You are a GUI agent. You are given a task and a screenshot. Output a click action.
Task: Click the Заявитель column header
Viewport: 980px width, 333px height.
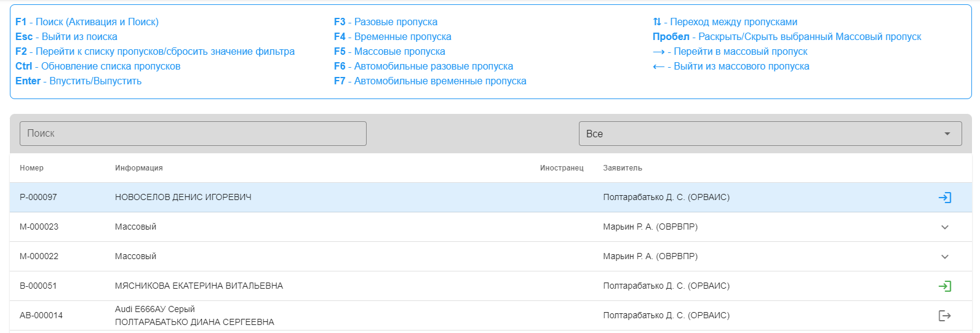[623, 168]
